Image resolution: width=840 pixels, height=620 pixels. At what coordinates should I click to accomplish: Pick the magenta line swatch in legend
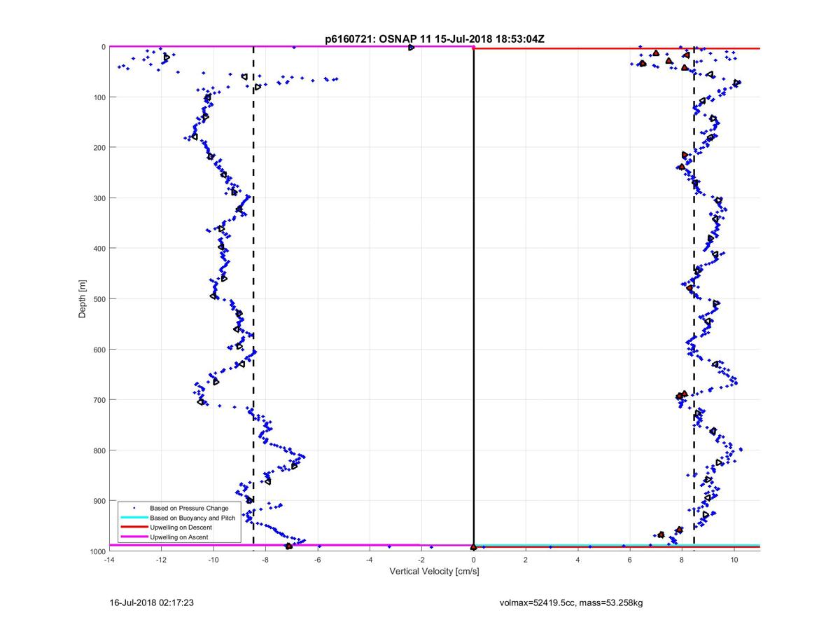pyautogui.click(x=134, y=537)
